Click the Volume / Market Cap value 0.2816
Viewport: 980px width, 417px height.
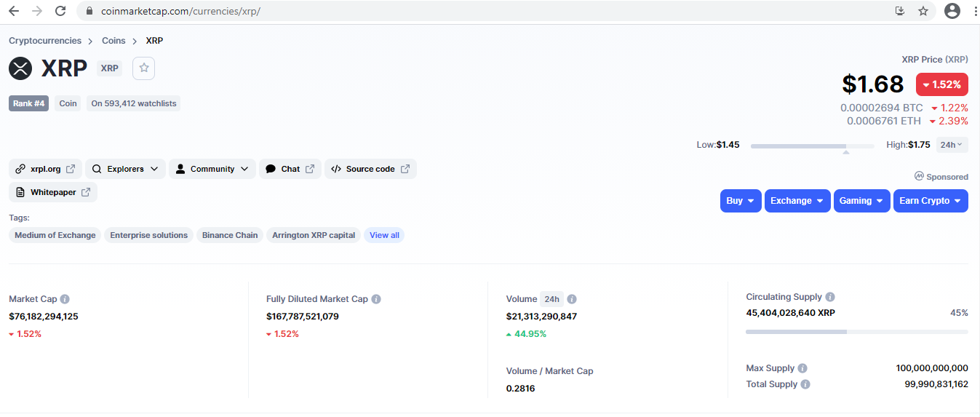pos(520,389)
